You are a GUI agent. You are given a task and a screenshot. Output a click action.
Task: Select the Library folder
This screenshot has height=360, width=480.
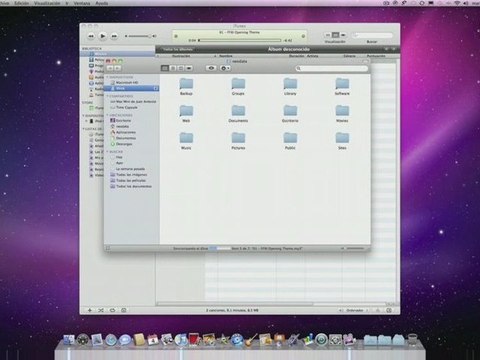point(290,86)
